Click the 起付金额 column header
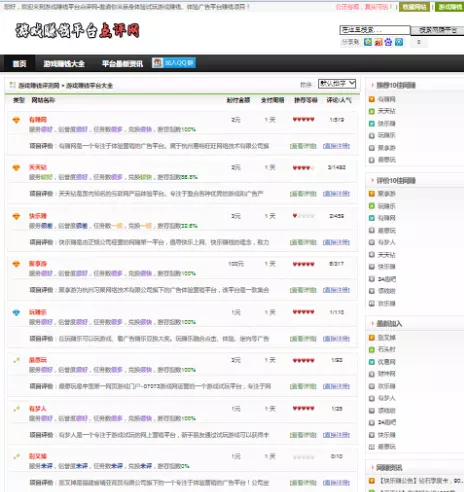This screenshot has width=464, height=492. pyautogui.click(x=238, y=100)
